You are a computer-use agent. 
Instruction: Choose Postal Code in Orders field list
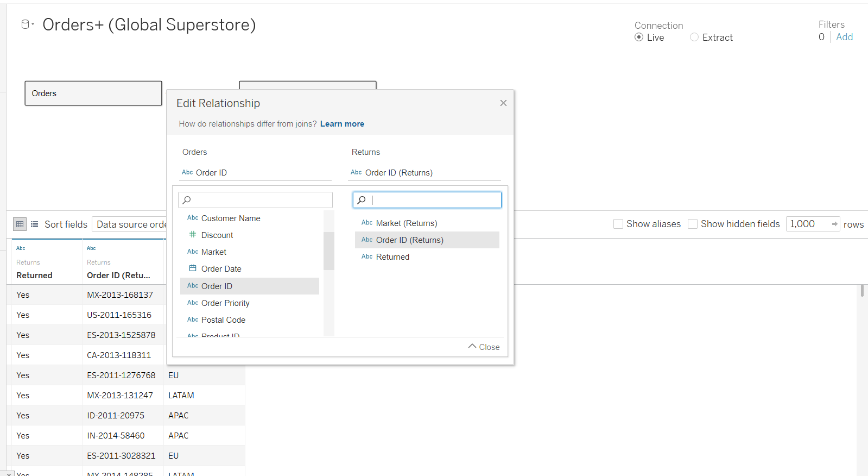coord(250,320)
